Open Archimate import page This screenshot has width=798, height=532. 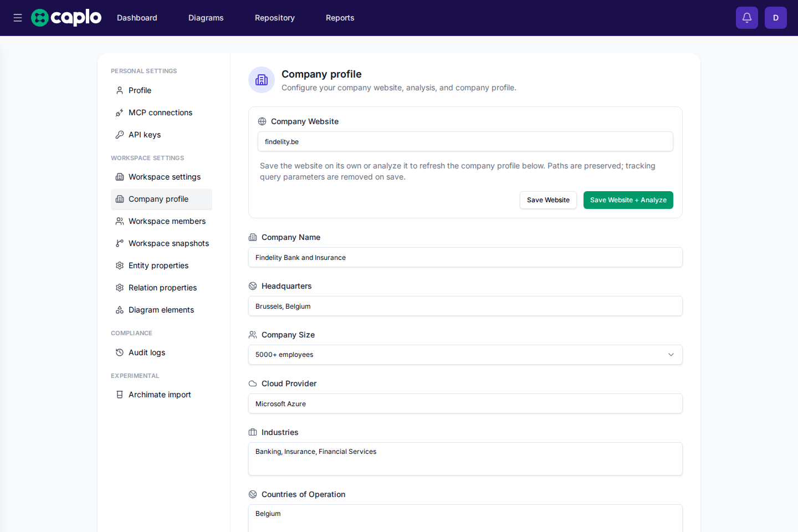(x=161, y=395)
